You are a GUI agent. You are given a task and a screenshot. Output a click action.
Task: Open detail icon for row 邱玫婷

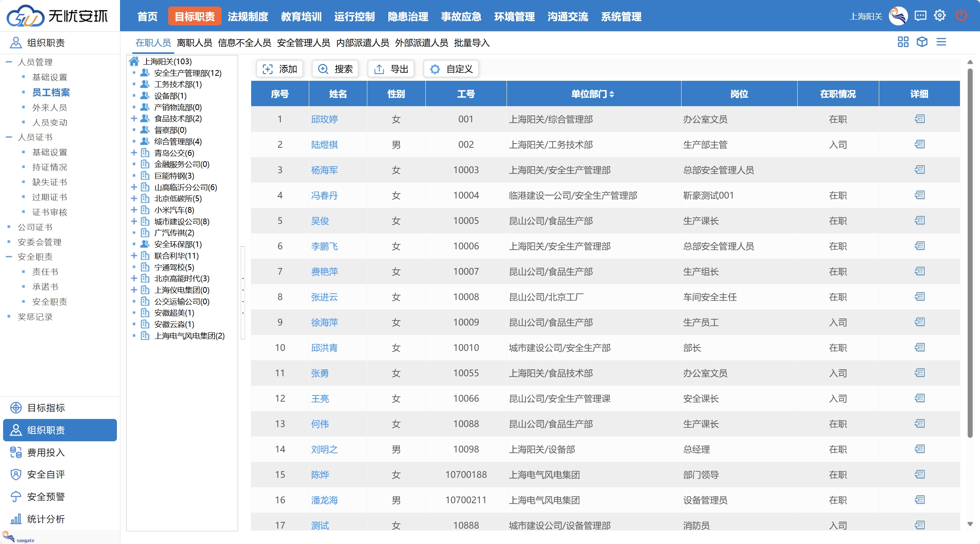pos(919,119)
